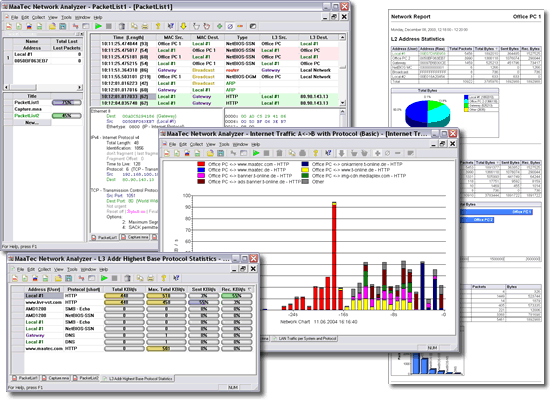
Task: Click PacketList1 progress bar in Title panel
Action: tap(67, 102)
